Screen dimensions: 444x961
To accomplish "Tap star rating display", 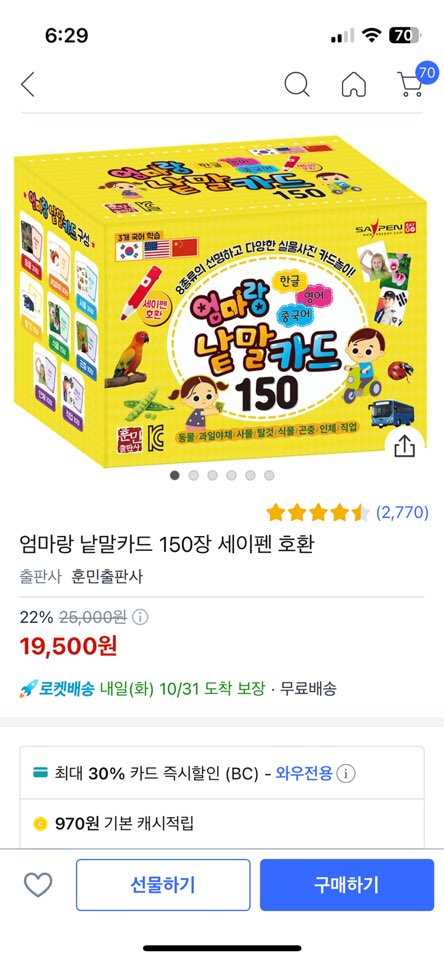I will pos(318,512).
